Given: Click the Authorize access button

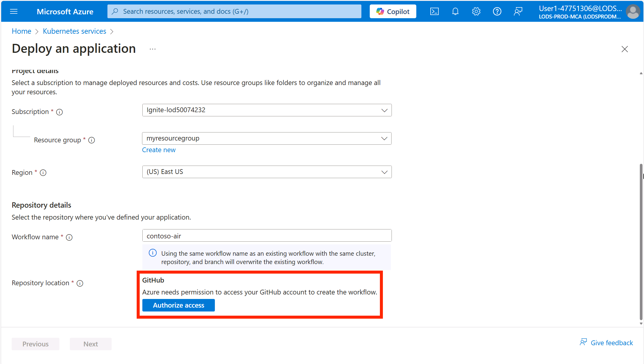Looking at the screenshot, I should 179,305.
